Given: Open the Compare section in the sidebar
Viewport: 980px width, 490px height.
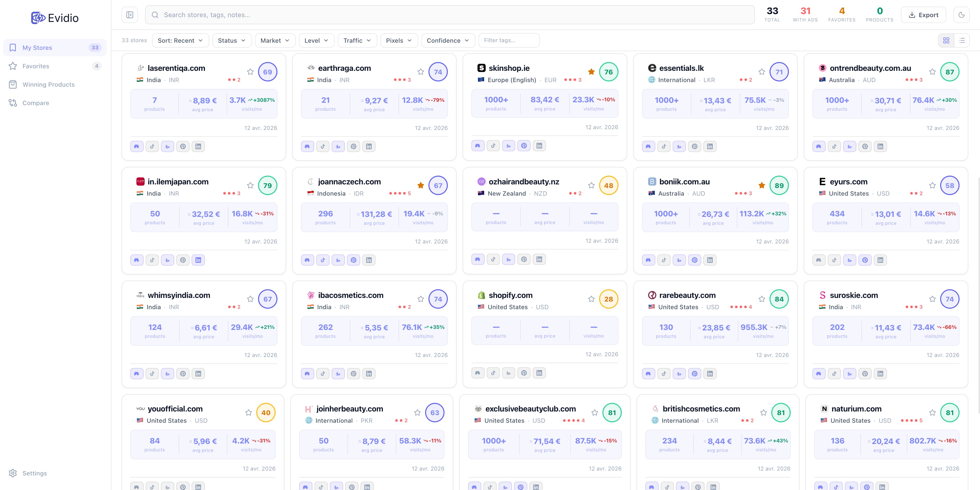Looking at the screenshot, I should (x=36, y=103).
